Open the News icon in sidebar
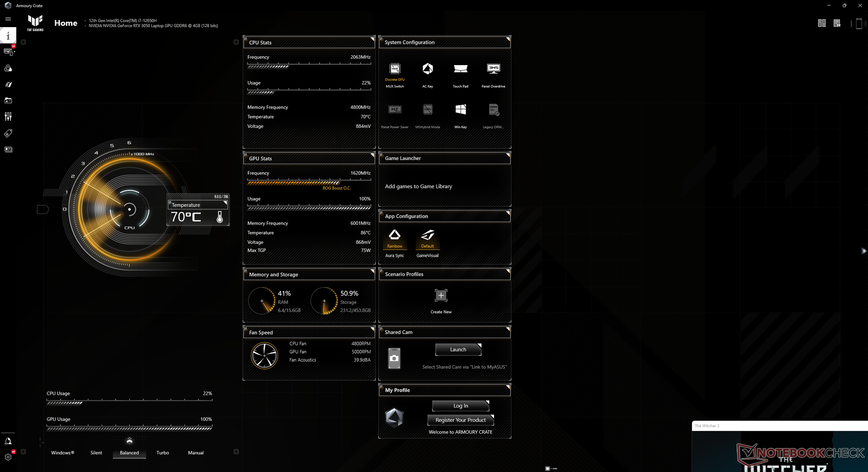Screen dimensions: 868x472 pos(8,149)
